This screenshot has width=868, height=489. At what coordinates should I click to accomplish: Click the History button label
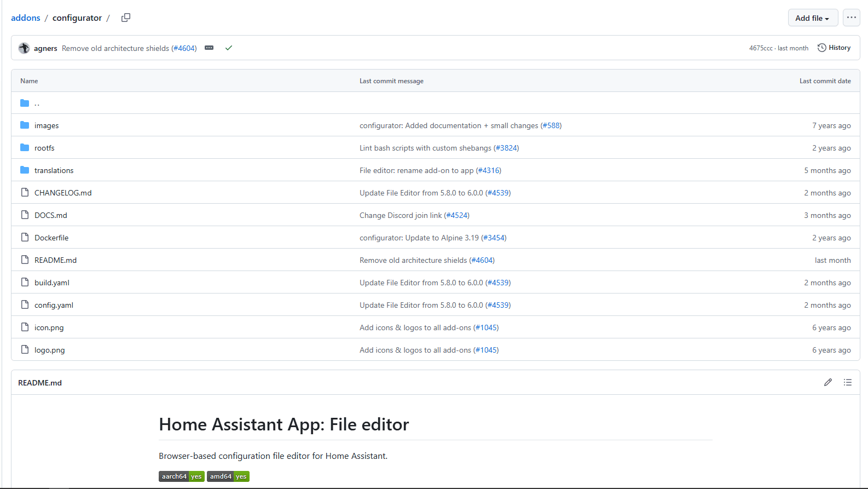pyautogui.click(x=840, y=48)
